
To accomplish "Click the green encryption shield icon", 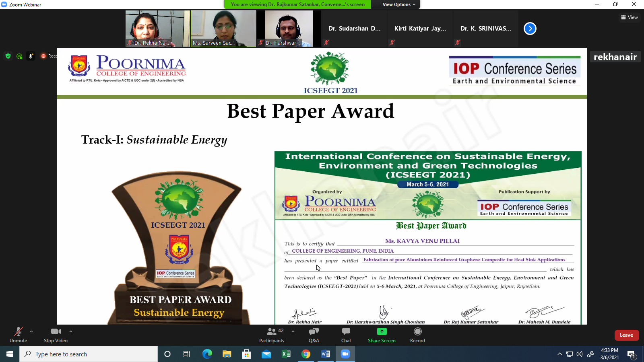I will point(8,56).
